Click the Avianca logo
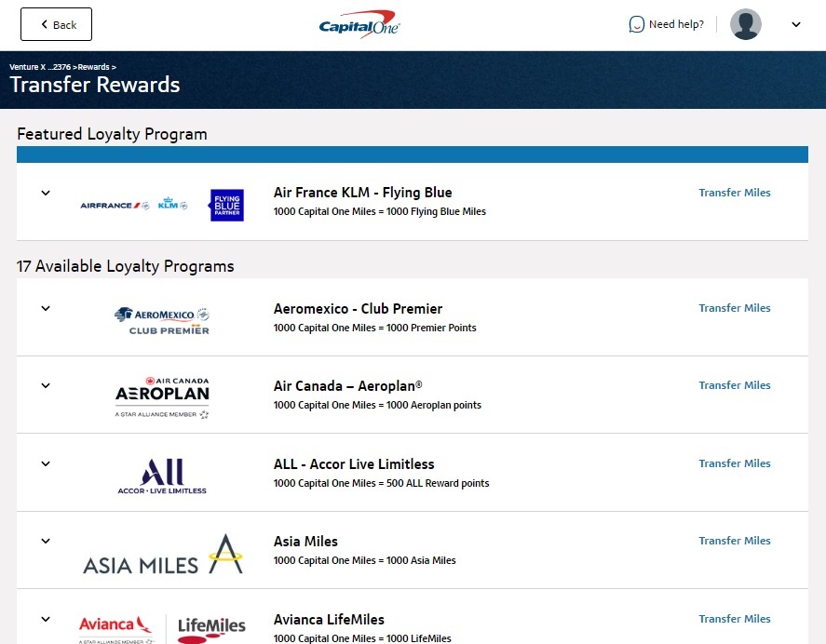826x644 pixels. tap(115, 629)
